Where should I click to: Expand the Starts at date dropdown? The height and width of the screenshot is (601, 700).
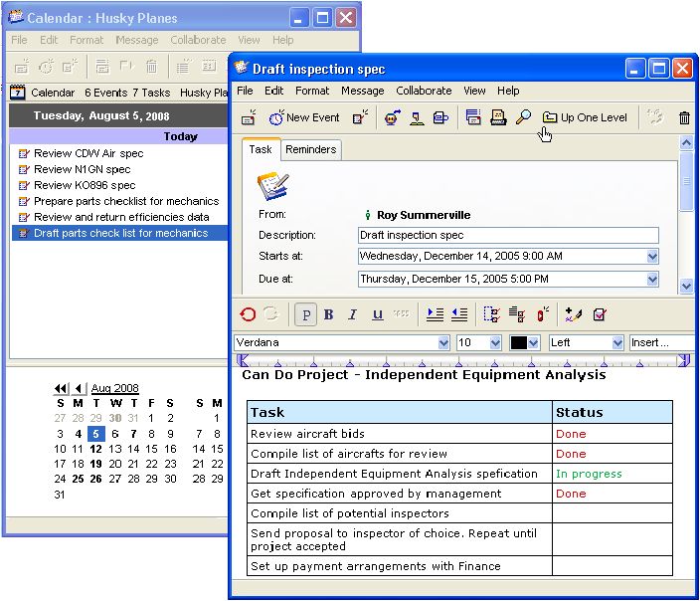[652, 257]
